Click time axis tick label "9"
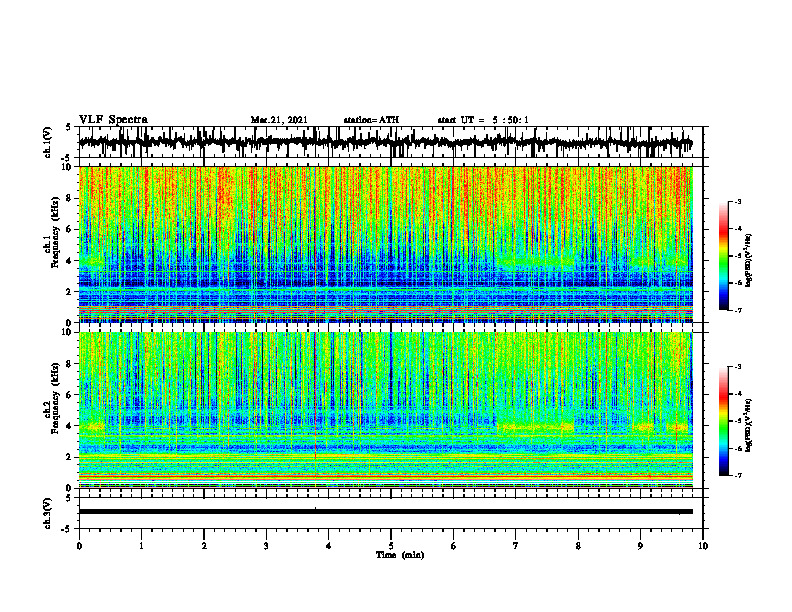792x612 pixels. [640, 546]
